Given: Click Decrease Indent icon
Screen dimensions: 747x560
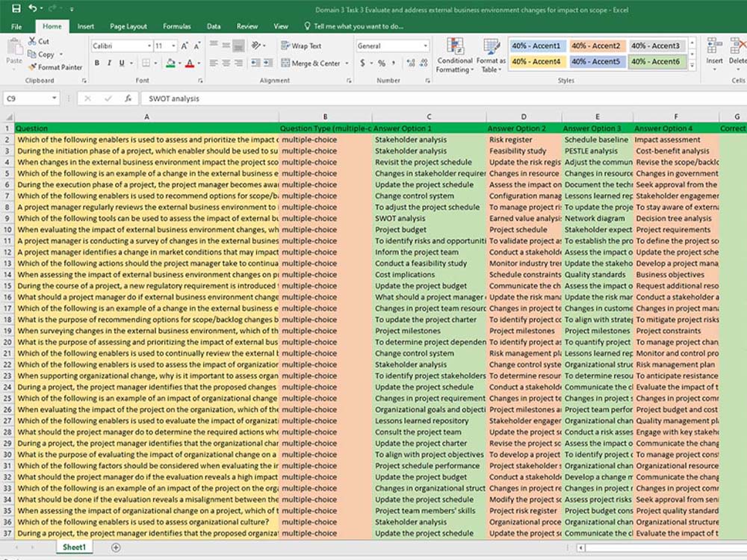Looking at the screenshot, I should (255, 63).
